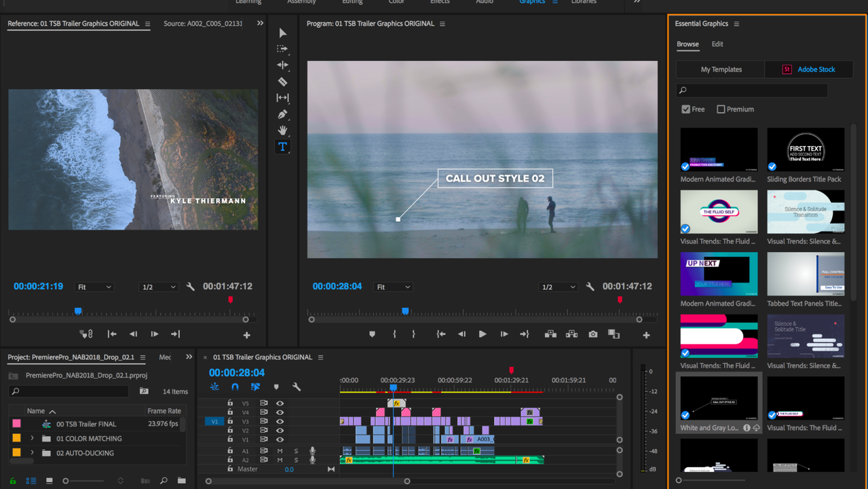The height and width of the screenshot is (489, 868).
Task: Open Program Monitor settings wrench
Action: point(590,287)
